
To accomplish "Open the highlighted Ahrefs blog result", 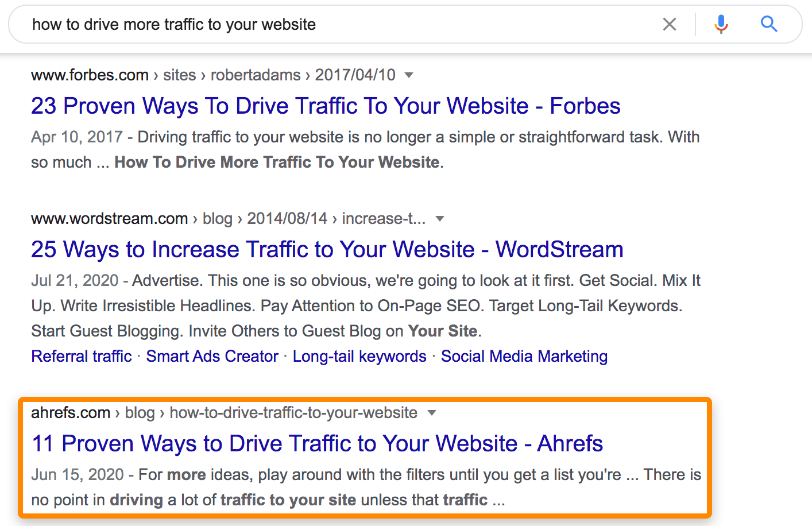I will click(317, 443).
